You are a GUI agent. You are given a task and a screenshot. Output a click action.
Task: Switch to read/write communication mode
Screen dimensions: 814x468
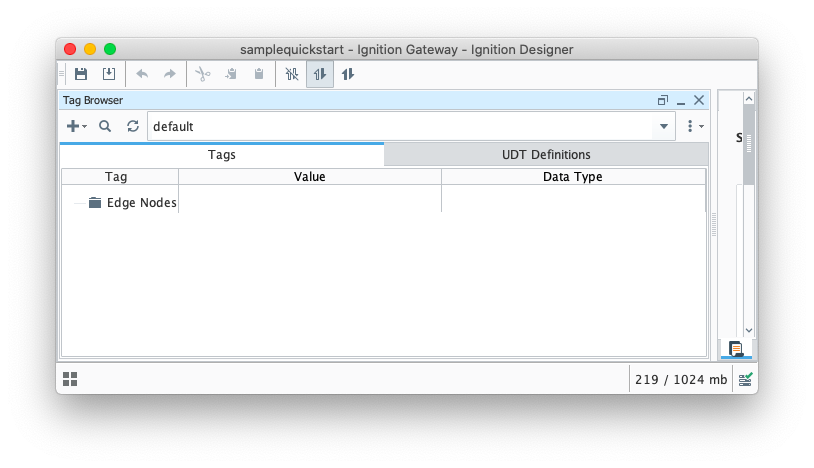pos(348,74)
